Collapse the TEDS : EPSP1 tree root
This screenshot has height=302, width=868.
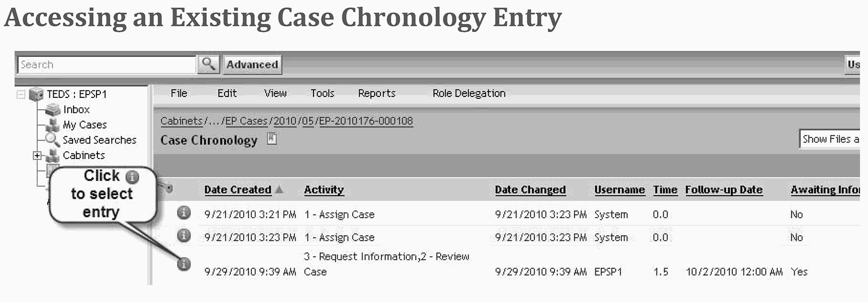[x=21, y=94]
